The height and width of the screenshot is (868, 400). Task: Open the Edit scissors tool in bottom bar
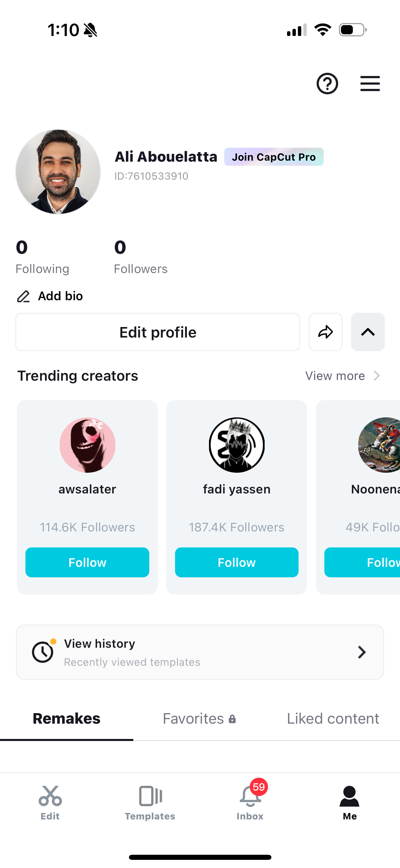(x=50, y=796)
